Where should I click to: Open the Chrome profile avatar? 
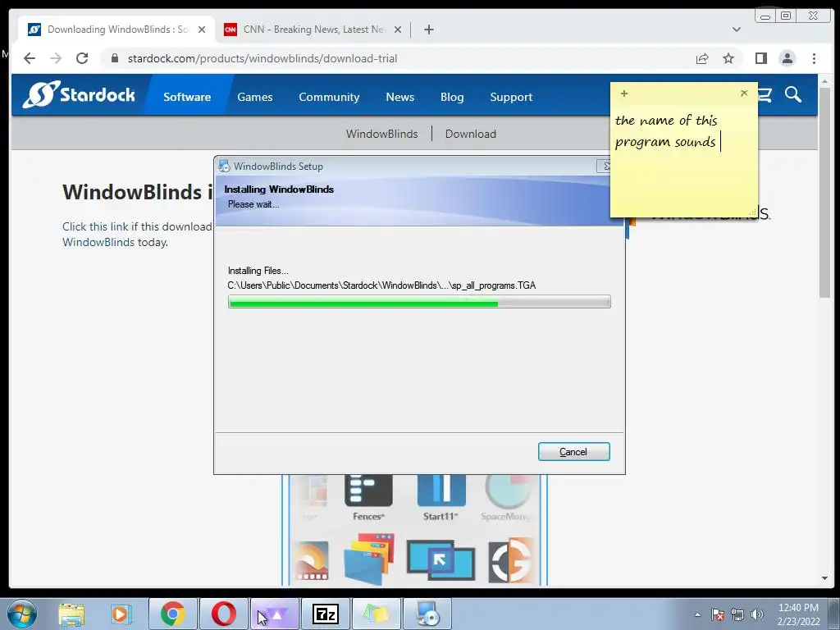pyautogui.click(x=787, y=58)
